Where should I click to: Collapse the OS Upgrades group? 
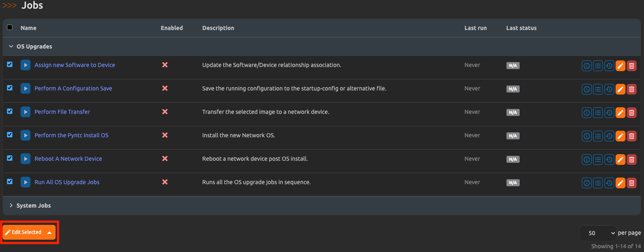click(x=11, y=46)
